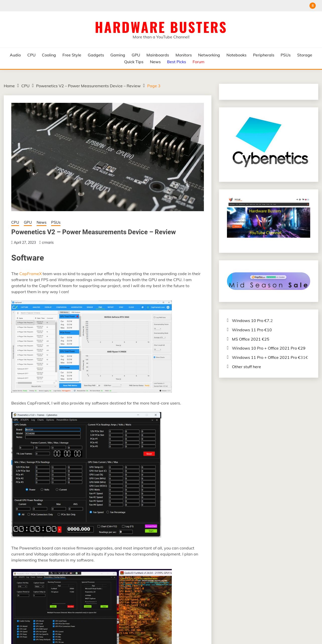This screenshot has height=644, width=322.
Task: Open Windows 10 Pro + Office 2021 Pro €29
Action: tap(269, 348)
